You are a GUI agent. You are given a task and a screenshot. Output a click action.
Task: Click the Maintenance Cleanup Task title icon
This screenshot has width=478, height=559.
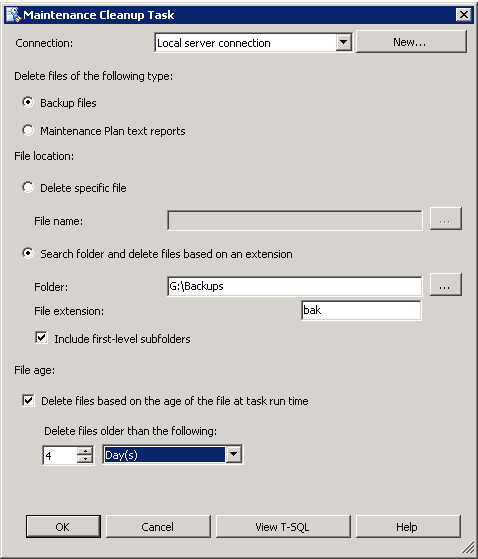pyautogui.click(x=14, y=15)
